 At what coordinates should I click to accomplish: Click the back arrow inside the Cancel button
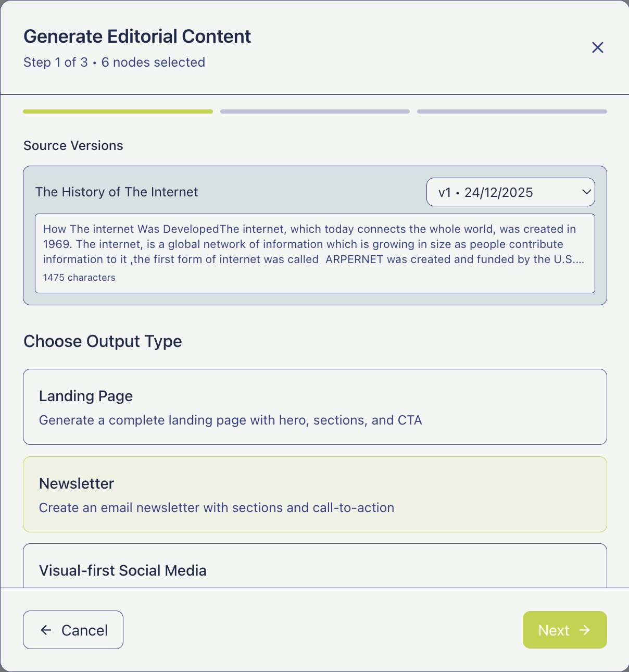46,630
